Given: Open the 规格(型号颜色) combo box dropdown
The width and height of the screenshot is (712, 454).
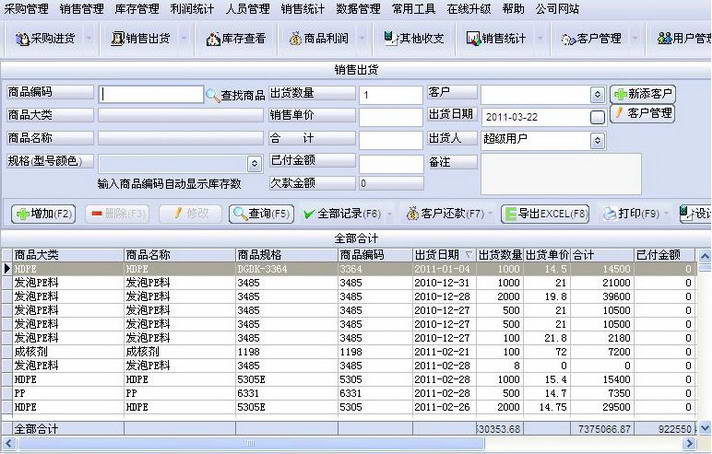Looking at the screenshot, I should [255, 163].
